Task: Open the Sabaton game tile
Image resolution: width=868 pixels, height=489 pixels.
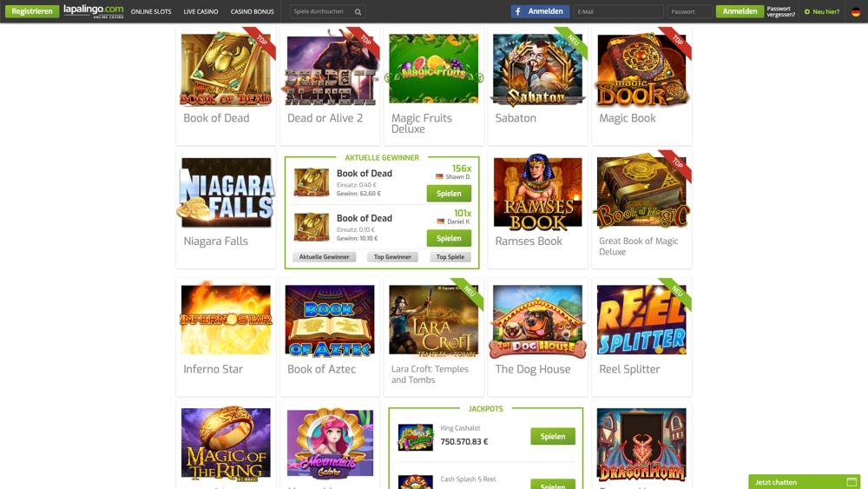Action: pos(537,86)
